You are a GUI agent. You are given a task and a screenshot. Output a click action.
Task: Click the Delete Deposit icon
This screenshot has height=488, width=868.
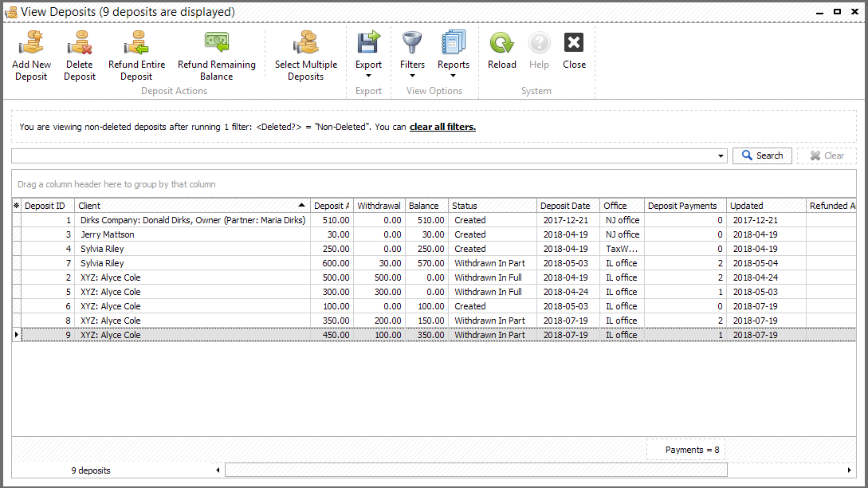pyautogui.click(x=80, y=42)
